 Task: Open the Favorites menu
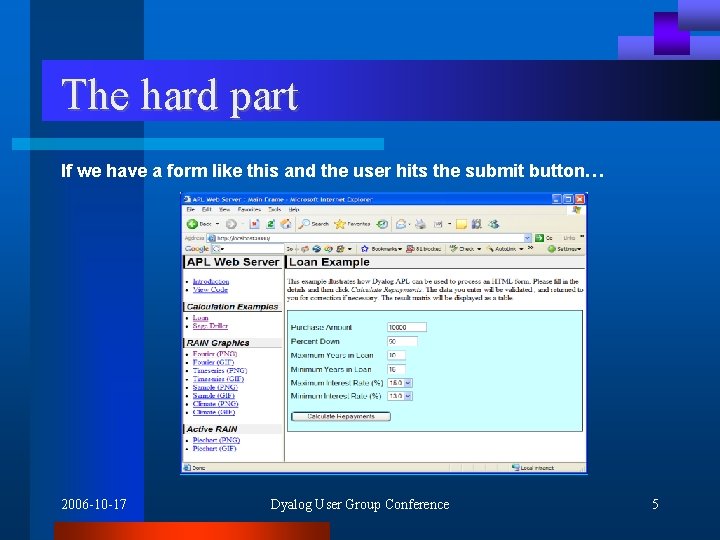[x=249, y=209]
